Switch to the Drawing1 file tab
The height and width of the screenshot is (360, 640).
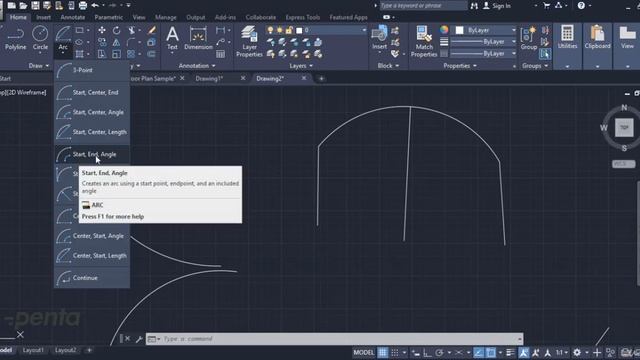point(209,78)
